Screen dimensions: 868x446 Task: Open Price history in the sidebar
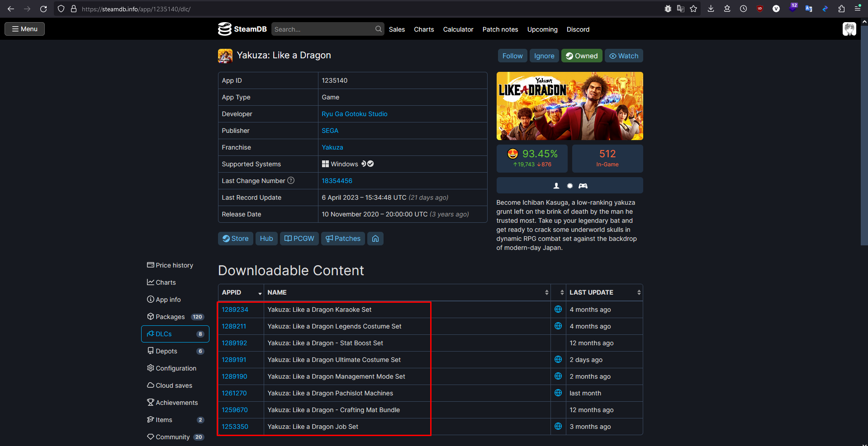click(175, 265)
